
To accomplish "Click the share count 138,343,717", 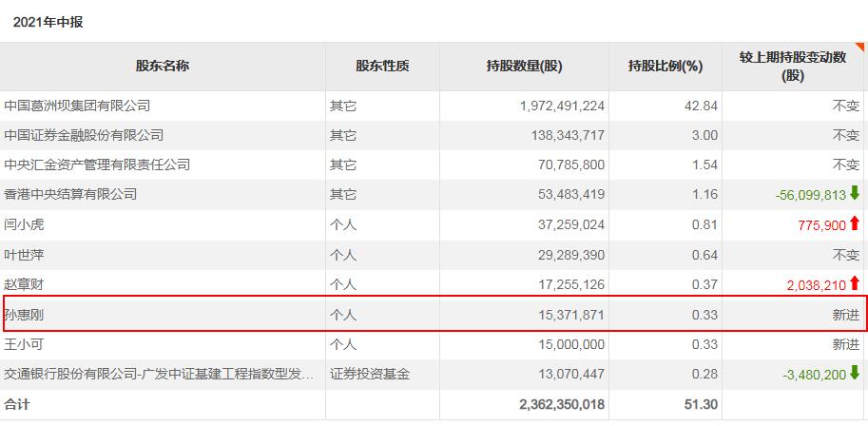I will pyautogui.click(x=569, y=135).
